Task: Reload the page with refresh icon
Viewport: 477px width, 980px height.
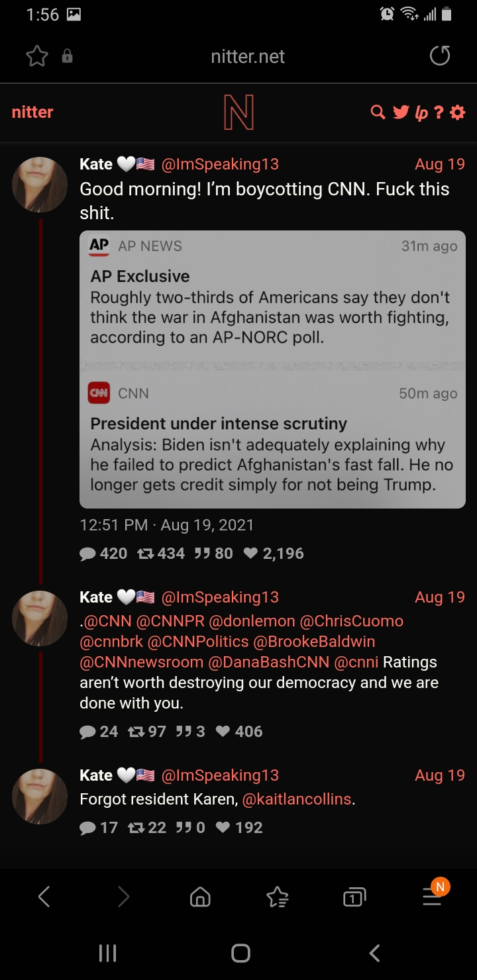Action: [440, 56]
